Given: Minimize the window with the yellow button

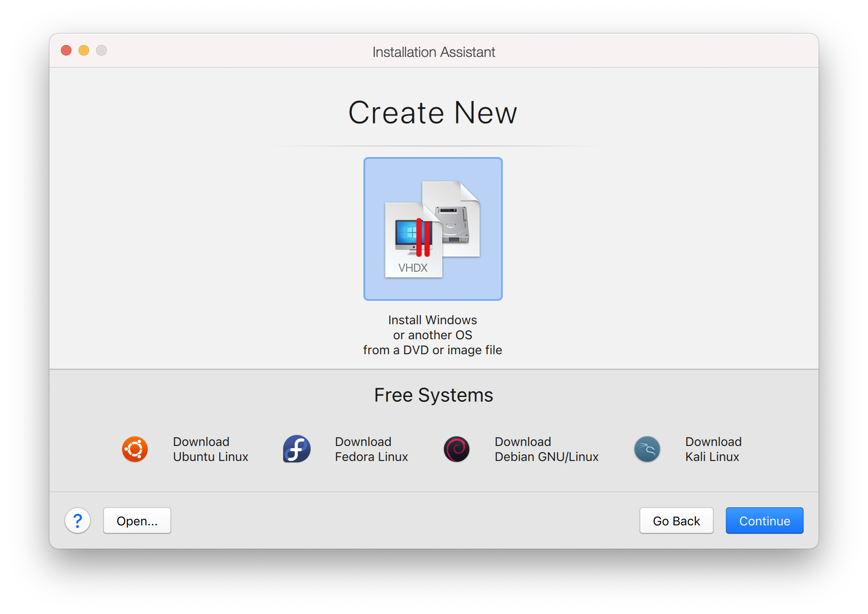Looking at the screenshot, I should pyautogui.click(x=84, y=50).
